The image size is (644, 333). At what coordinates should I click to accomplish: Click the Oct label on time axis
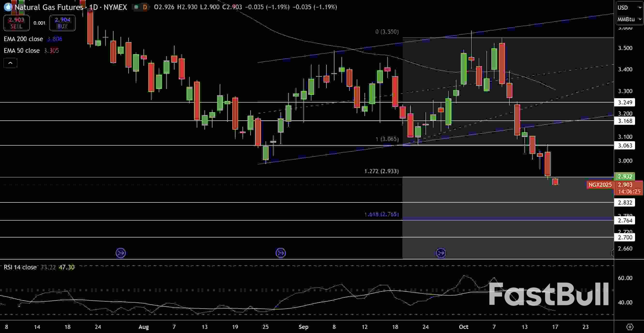(x=463, y=327)
